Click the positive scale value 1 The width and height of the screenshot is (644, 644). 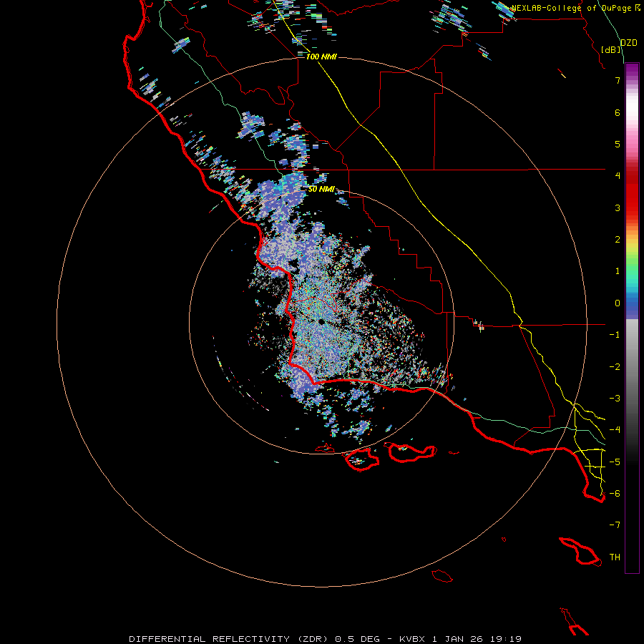pyautogui.click(x=618, y=271)
